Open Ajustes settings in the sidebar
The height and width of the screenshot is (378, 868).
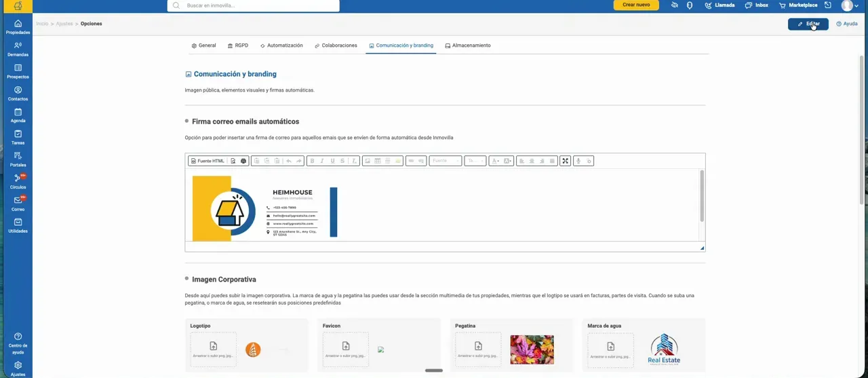18,369
